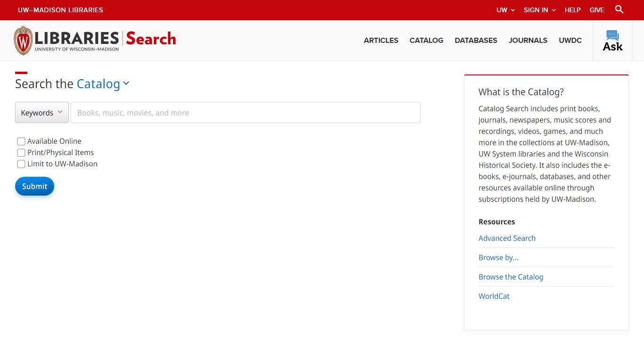Click the UW–Madison Libraries header link
Image resolution: width=644 pixels, height=362 pixels.
point(60,10)
